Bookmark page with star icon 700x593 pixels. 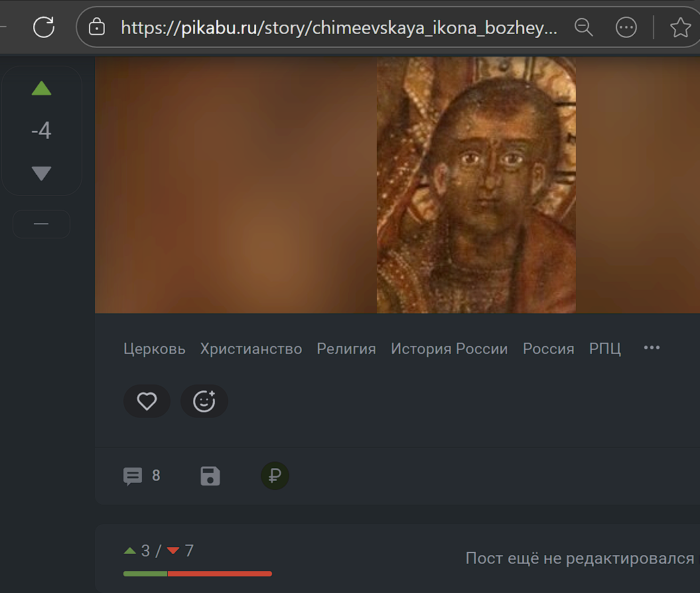coord(680,27)
